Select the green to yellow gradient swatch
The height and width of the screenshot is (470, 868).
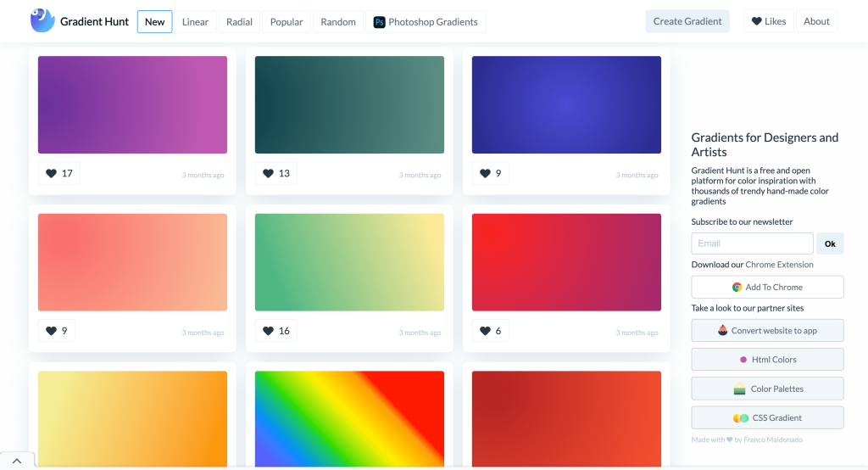point(349,262)
